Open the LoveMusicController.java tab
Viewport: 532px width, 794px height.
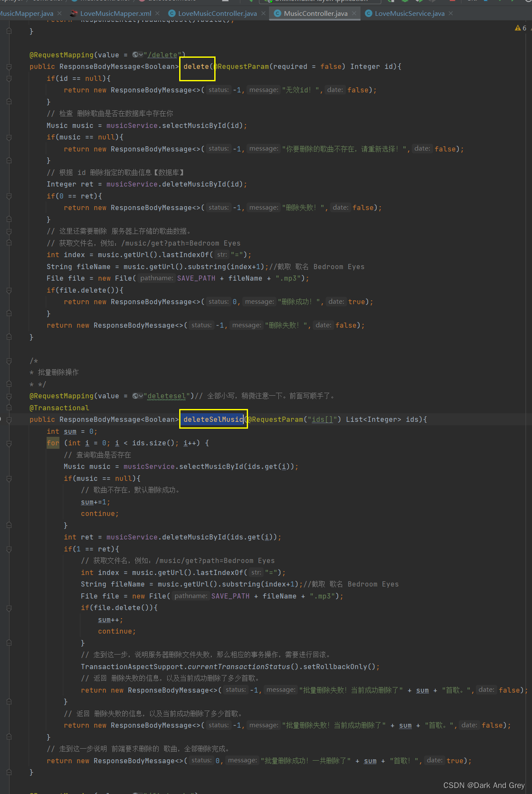click(217, 13)
